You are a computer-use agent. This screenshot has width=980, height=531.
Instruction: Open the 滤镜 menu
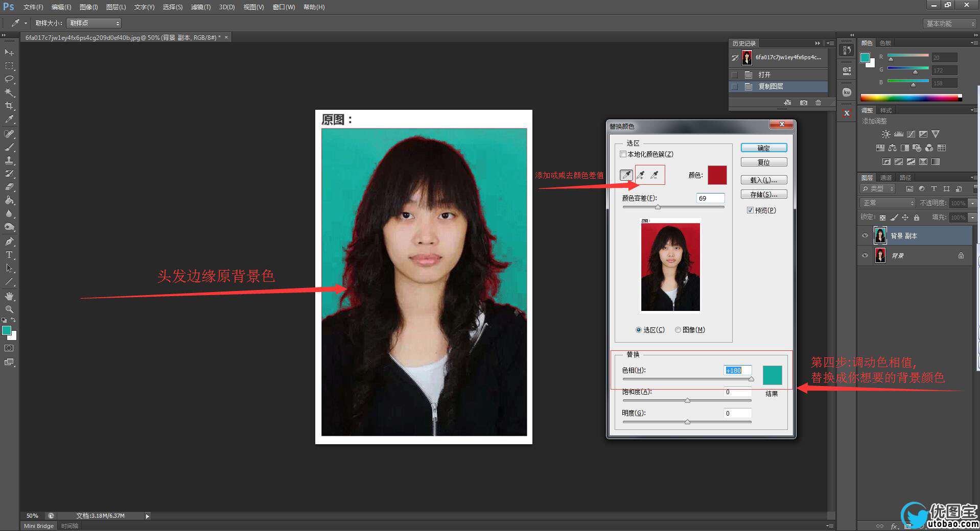point(200,7)
